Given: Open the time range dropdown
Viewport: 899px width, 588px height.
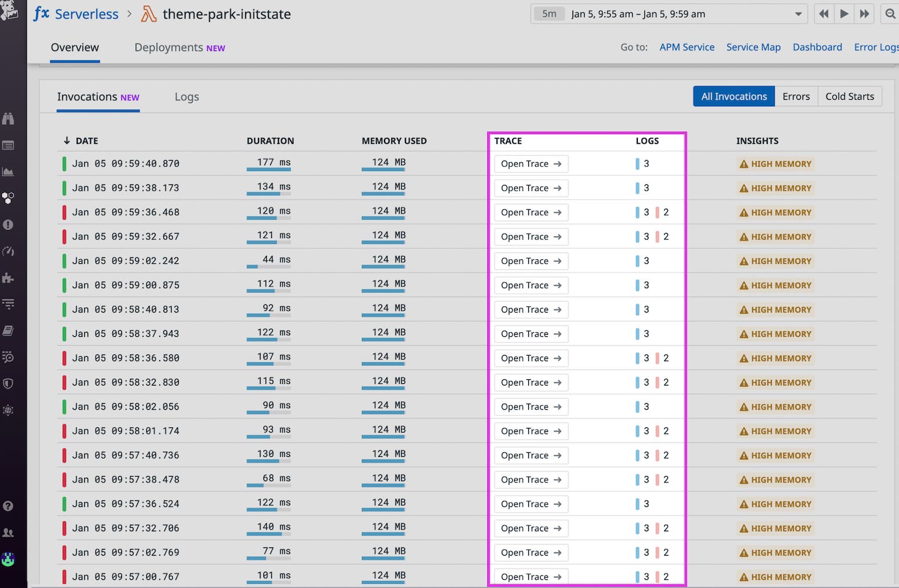Looking at the screenshot, I should point(798,14).
